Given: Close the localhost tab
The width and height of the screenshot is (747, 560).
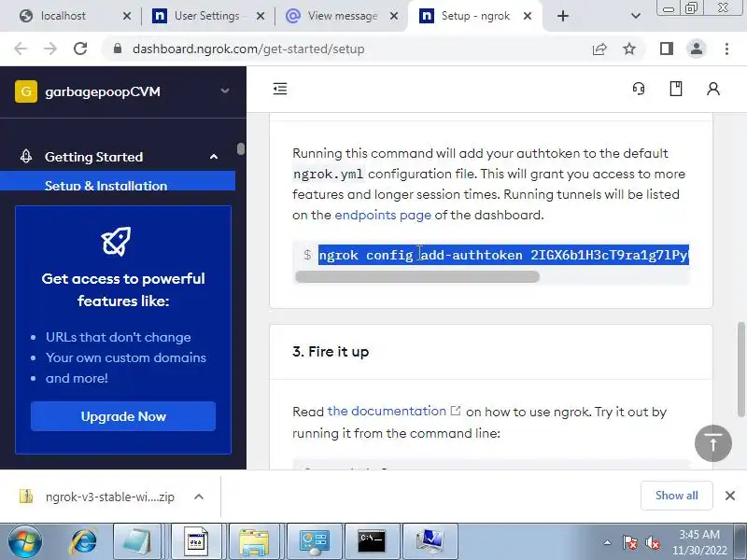Looking at the screenshot, I should tap(127, 16).
